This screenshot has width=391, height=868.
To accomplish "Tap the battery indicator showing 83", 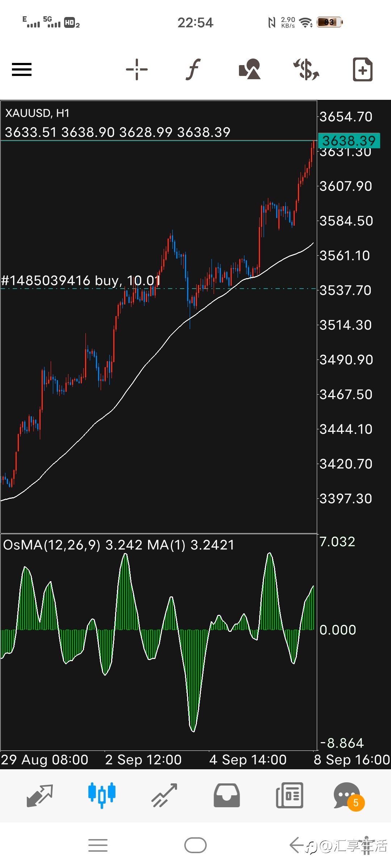I will tap(330, 22).
